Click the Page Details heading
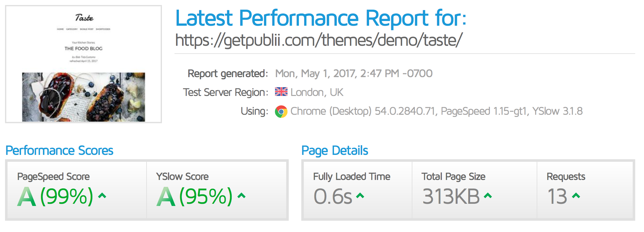644x232 pixels. tap(335, 151)
